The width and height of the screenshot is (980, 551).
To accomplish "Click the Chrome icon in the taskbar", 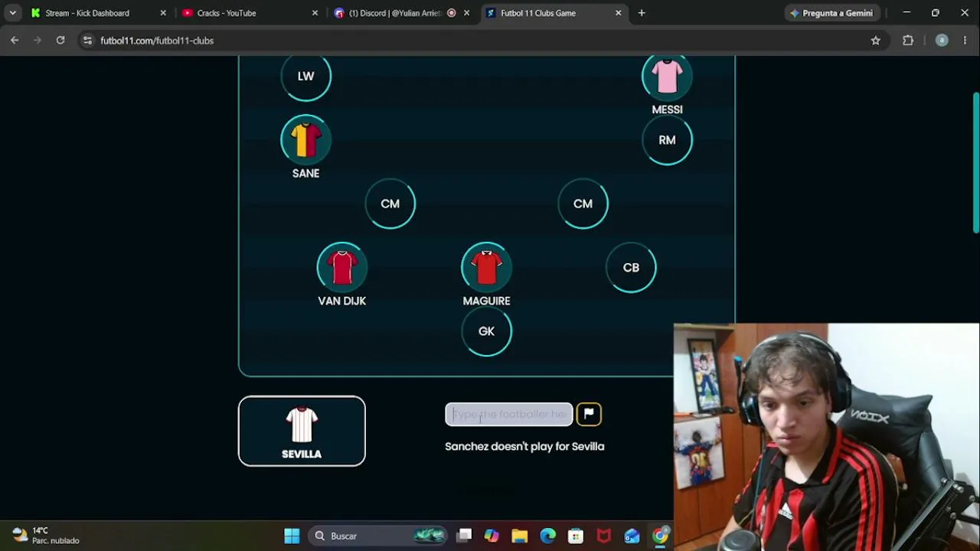I will click(x=660, y=536).
